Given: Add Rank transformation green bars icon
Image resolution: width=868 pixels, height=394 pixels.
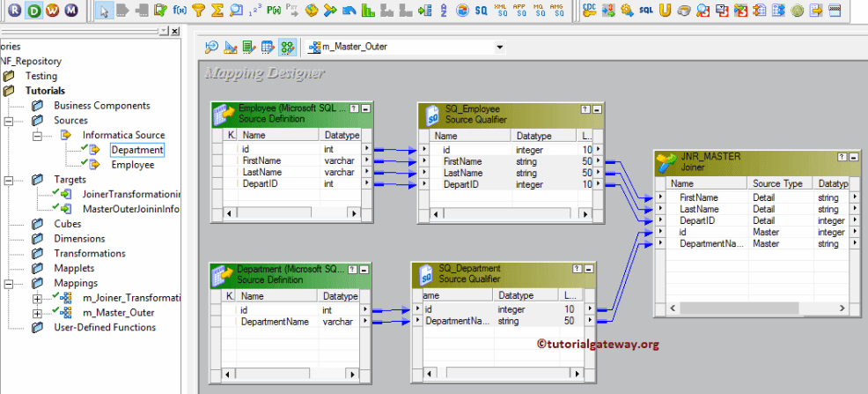Looking at the screenshot, I should (x=368, y=10).
